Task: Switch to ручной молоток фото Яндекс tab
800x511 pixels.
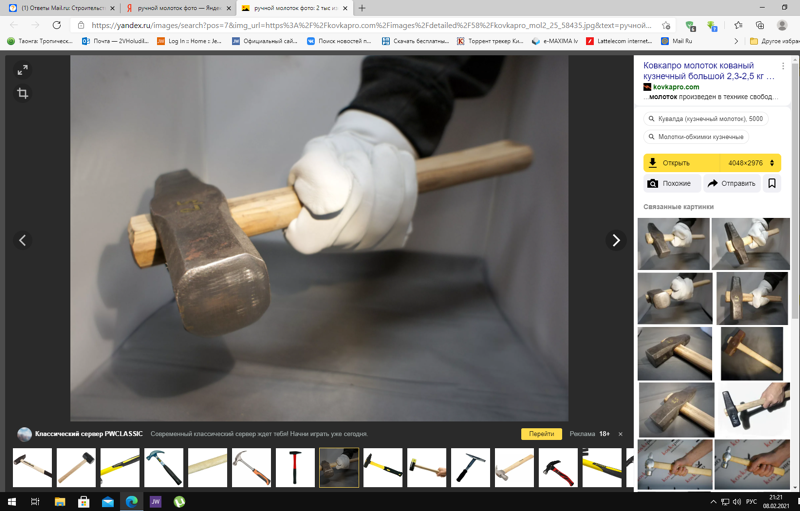Action: [x=179, y=8]
